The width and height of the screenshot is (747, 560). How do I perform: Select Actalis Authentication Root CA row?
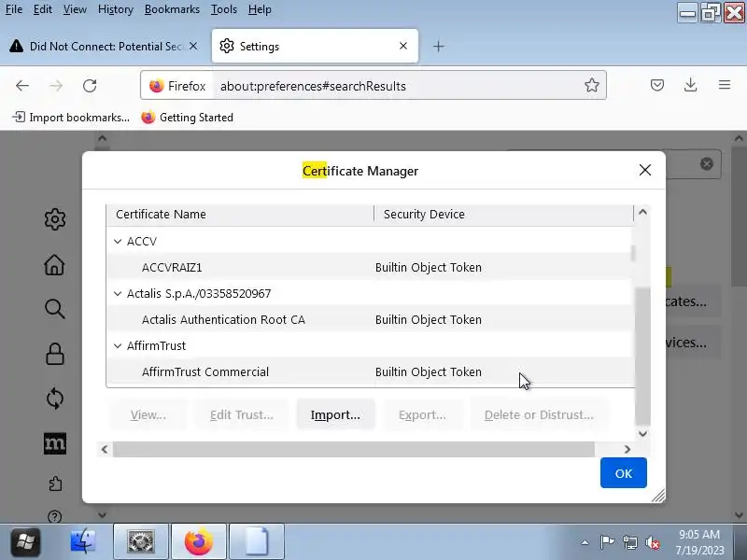pyautogui.click(x=370, y=319)
